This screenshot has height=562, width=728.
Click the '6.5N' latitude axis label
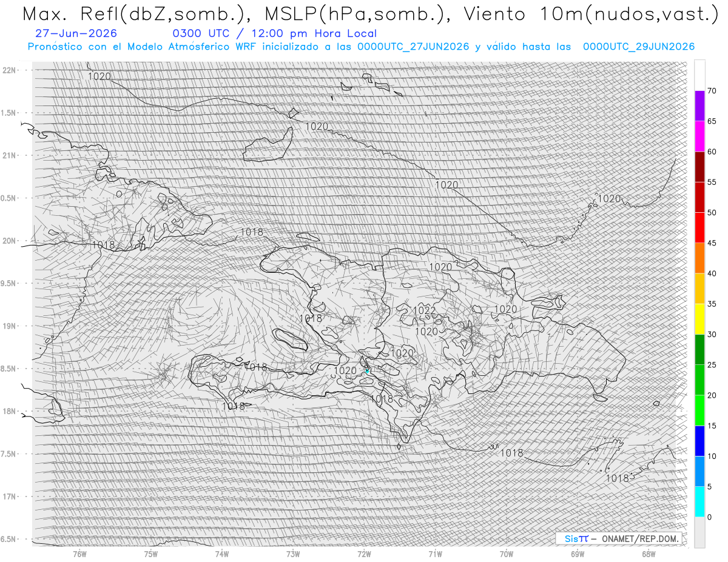coord(8,539)
